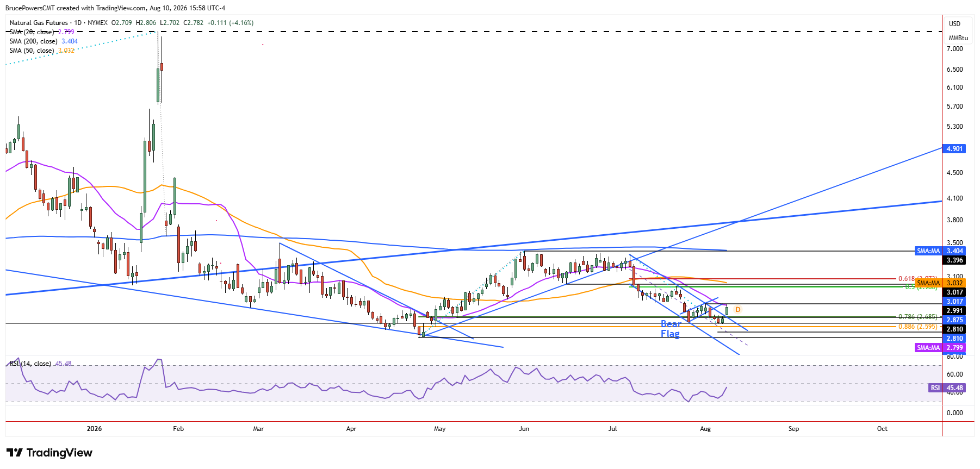Screen dimensions: 980x469
Task: Click the 60.00 tick on the RSI axis
Action: [955, 374]
